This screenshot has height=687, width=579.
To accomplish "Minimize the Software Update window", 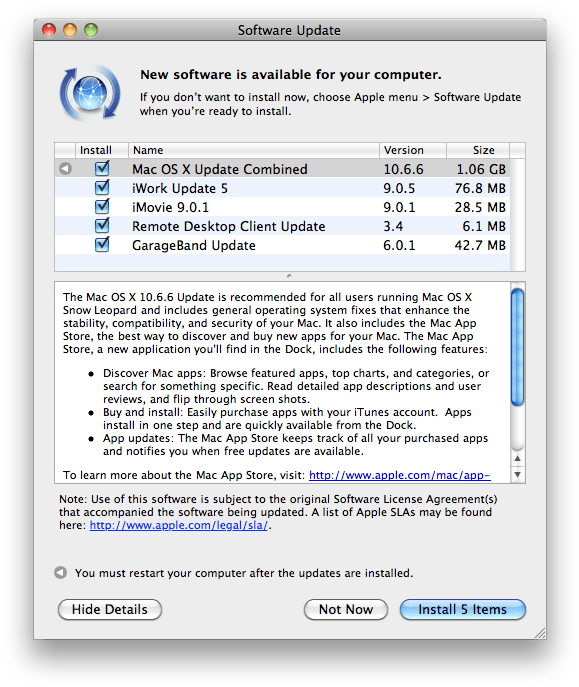I will (70, 30).
